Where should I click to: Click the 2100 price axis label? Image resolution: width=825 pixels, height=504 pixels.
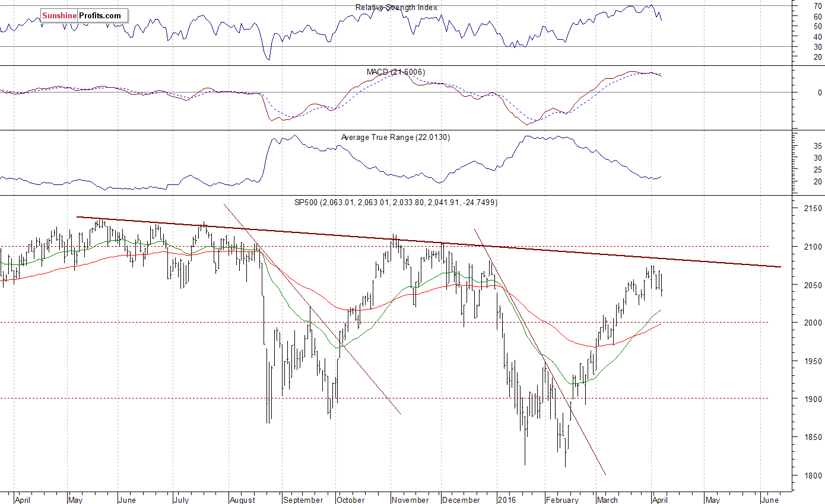click(x=813, y=247)
